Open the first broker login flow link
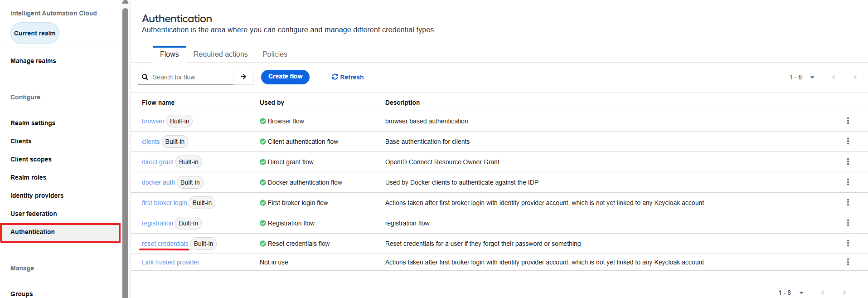Viewport: 868px width, 298px height. (x=165, y=203)
